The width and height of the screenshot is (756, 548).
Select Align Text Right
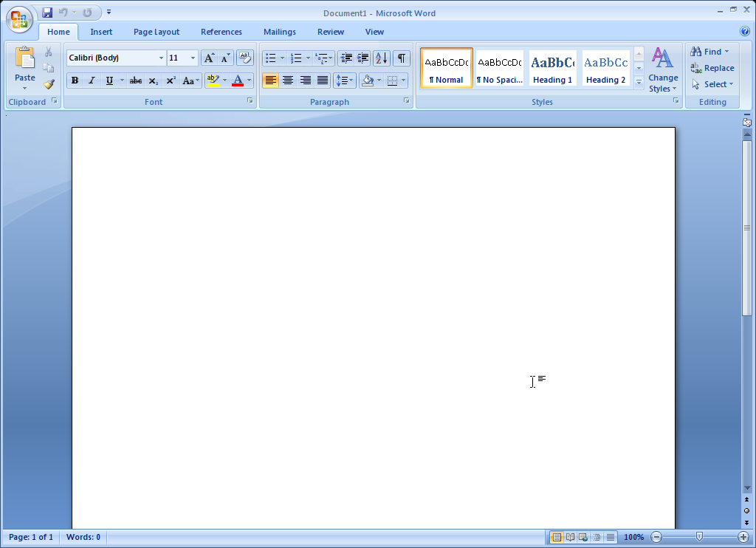305,81
